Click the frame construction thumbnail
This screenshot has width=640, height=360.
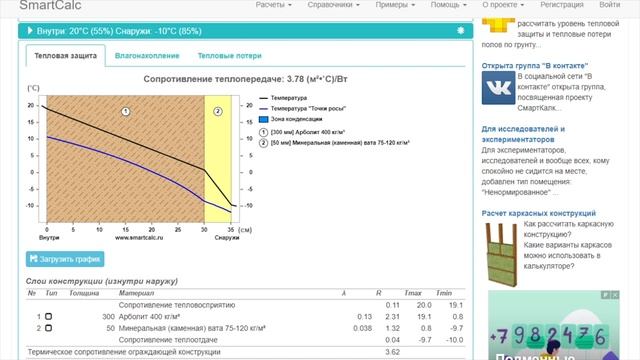[x=500, y=254]
